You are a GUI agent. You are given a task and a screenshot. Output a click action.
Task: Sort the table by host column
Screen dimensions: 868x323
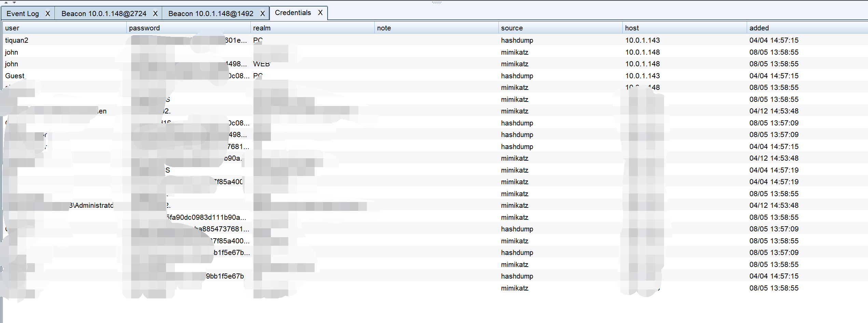(x=684, y=28)
